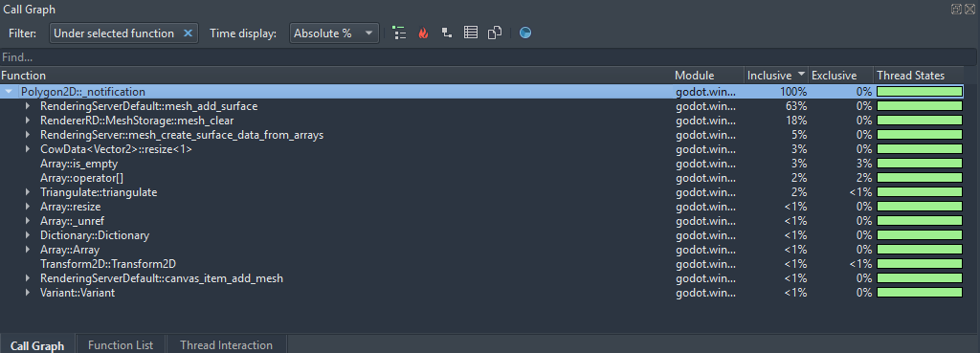This screenshot has height=353, width=980.
Task: Click the Thread States column header
Action: tap(919, 75)
